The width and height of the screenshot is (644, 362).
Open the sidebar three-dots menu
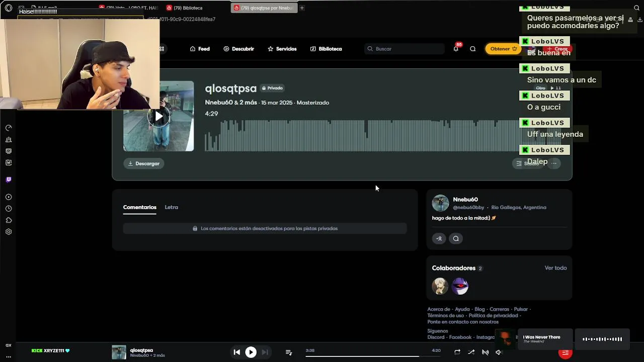[9, 356]
